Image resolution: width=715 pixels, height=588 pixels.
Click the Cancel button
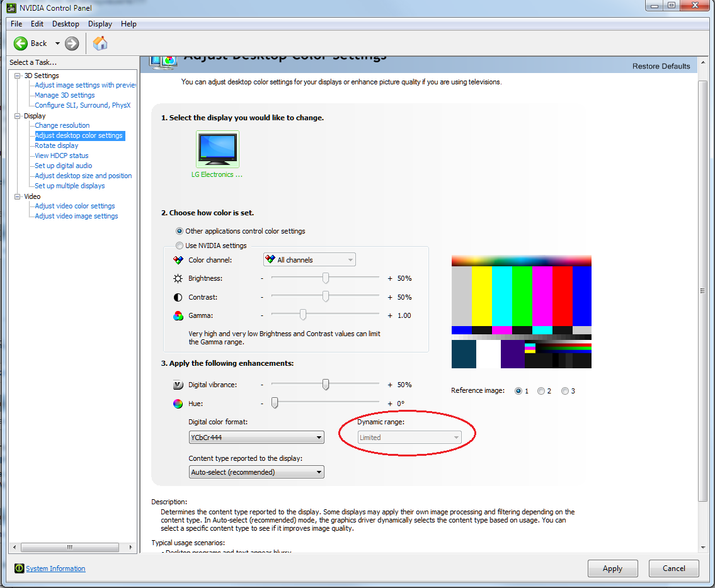673,568
